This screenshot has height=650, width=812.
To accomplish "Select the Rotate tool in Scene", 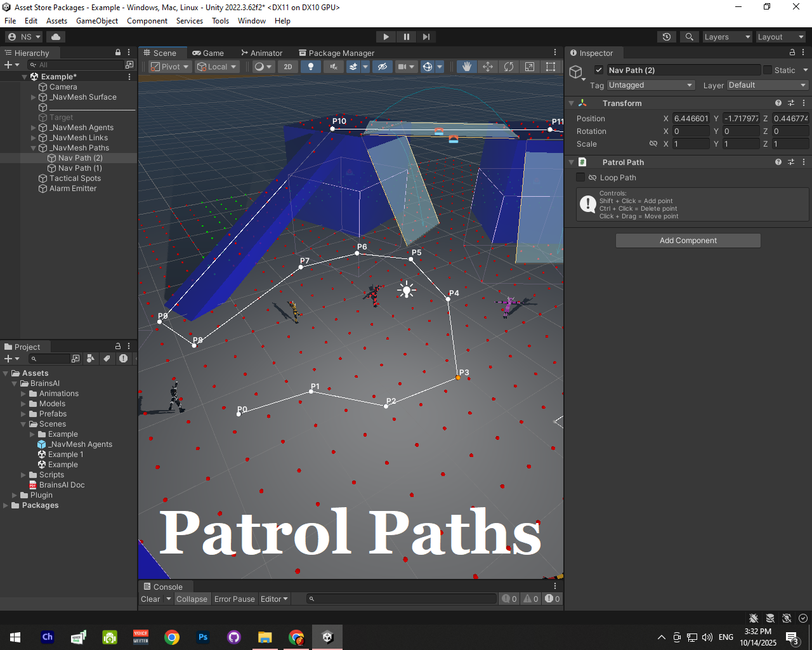I will click(x=509, y=67).
